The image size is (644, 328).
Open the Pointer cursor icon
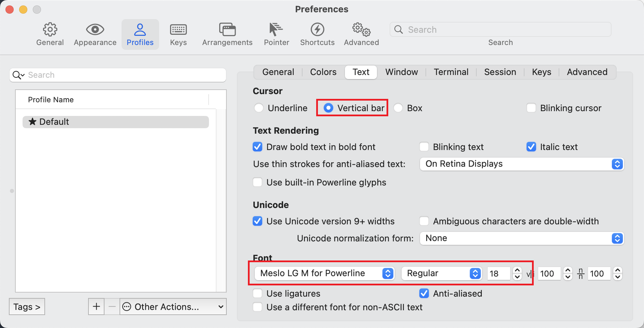(276, 30)
